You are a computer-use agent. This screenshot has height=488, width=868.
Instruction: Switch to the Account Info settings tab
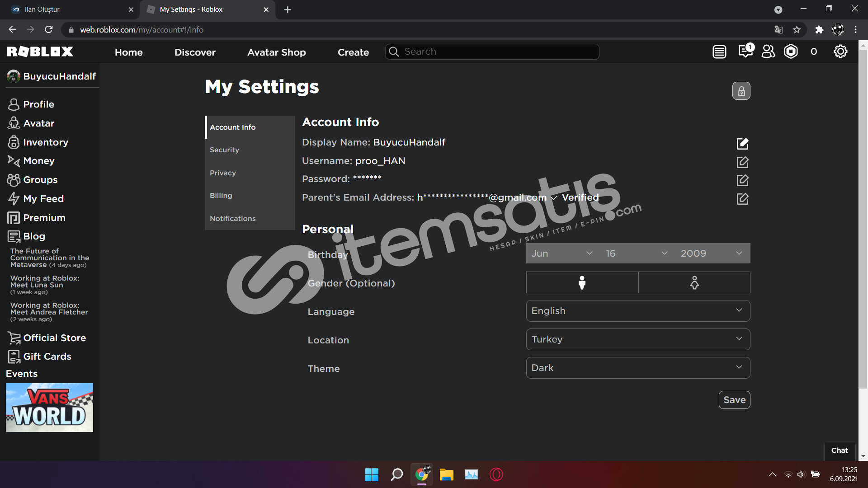click(x=250, y=127)
